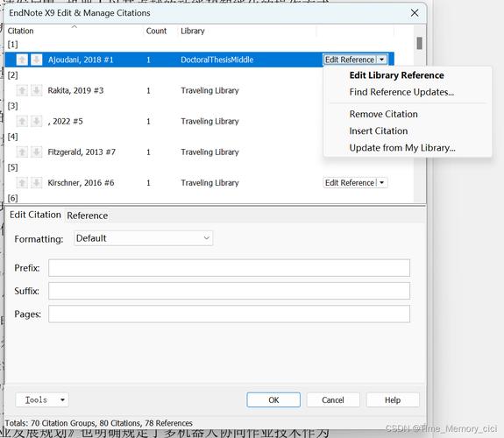
Task: Click the citation list scrollbar thumb
Action: pyautogui.click(x=419, y=43)
